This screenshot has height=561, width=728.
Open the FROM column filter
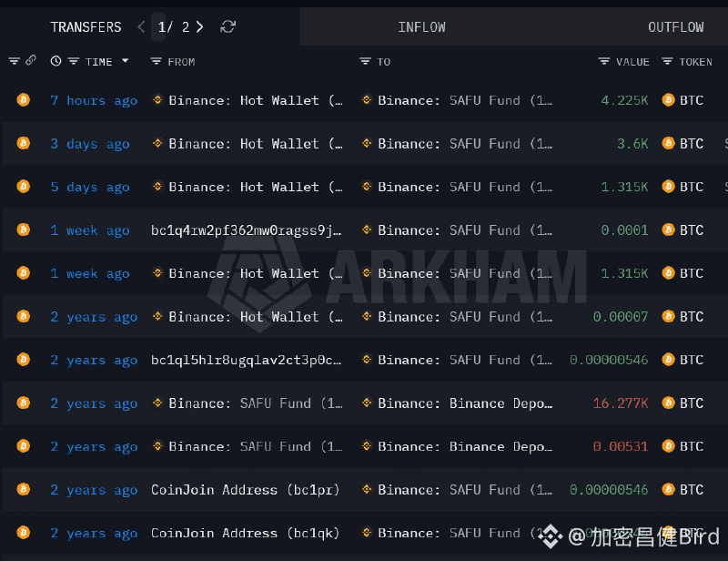pos(156,61)
